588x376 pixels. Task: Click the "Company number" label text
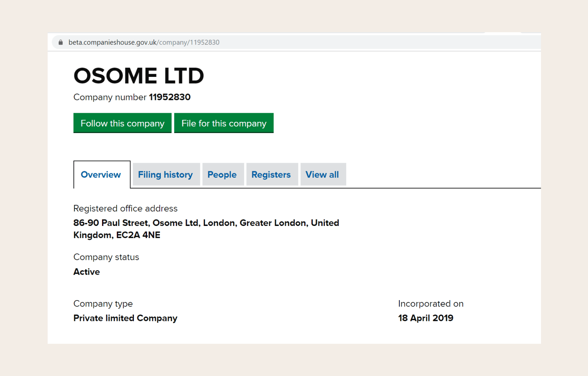tap(110, 97)
